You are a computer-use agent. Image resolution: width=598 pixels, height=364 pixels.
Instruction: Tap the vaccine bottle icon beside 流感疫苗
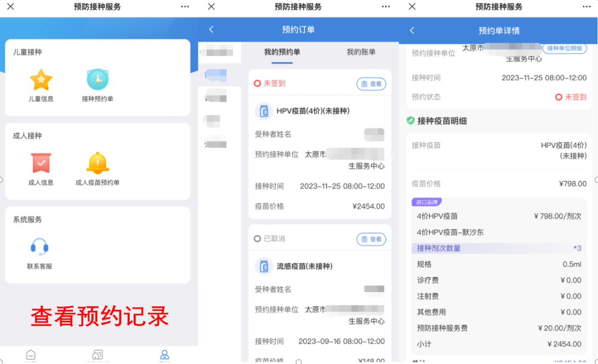pos(264,266)
